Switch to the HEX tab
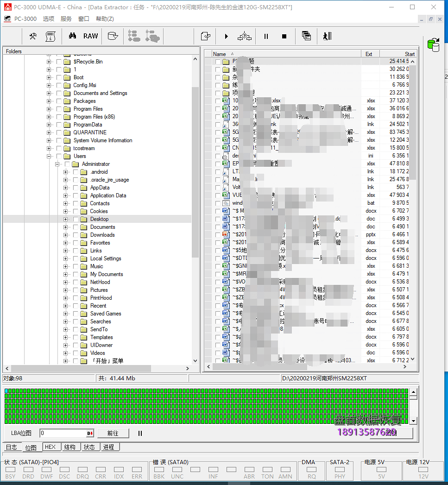The image size is (448, 485). (x=50, y=447)
